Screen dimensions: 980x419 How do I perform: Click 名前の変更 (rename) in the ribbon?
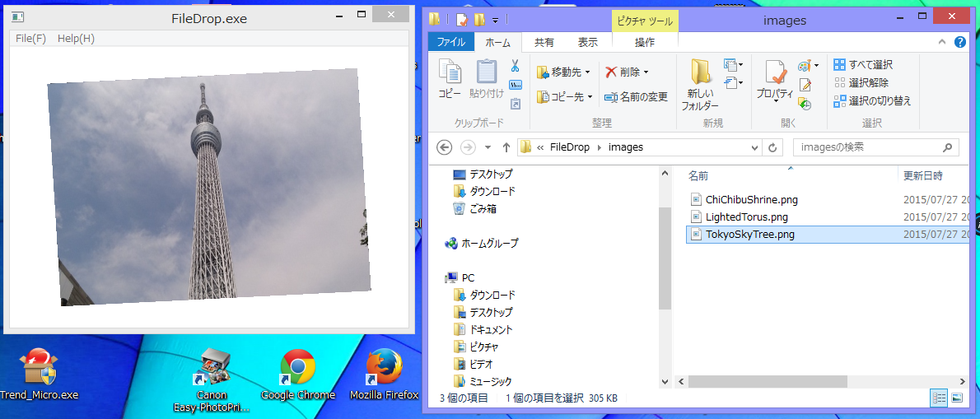pos(637,97)
